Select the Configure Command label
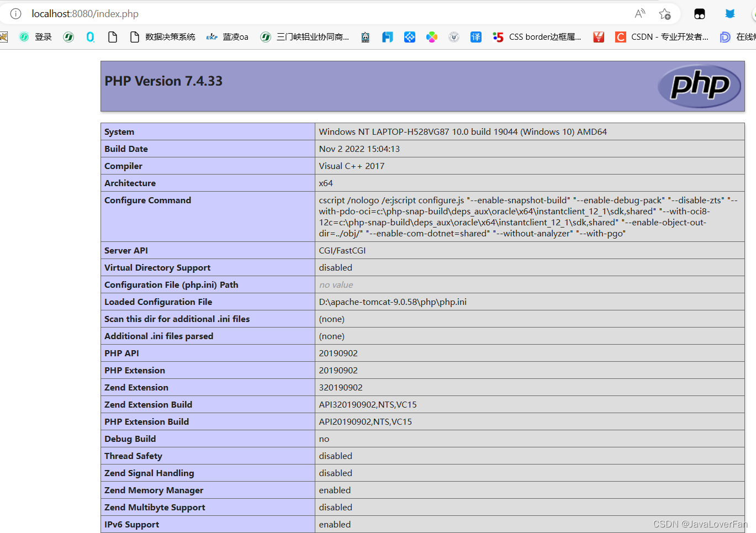 coord(147,200)
